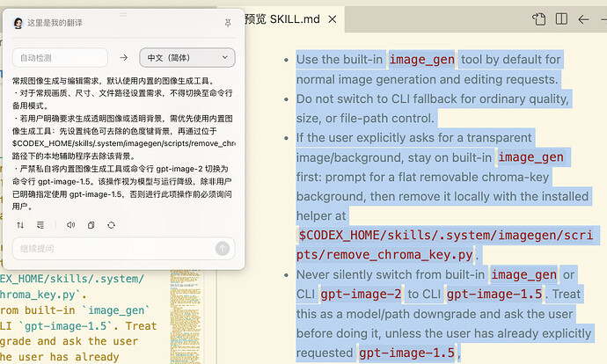Click 'background, then remove it locally' line
The width and height of the screenshot is (607, 364).
[x=442, y=196]
